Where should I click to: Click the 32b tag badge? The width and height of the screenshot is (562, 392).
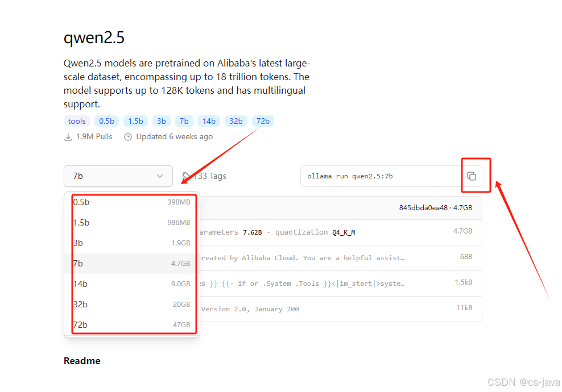pos(236,121)
